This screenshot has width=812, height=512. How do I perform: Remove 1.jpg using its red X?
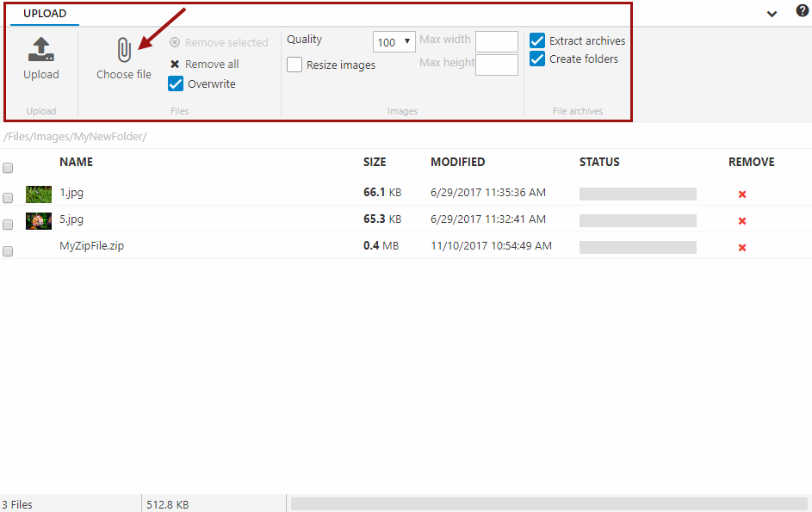[742, 194]
